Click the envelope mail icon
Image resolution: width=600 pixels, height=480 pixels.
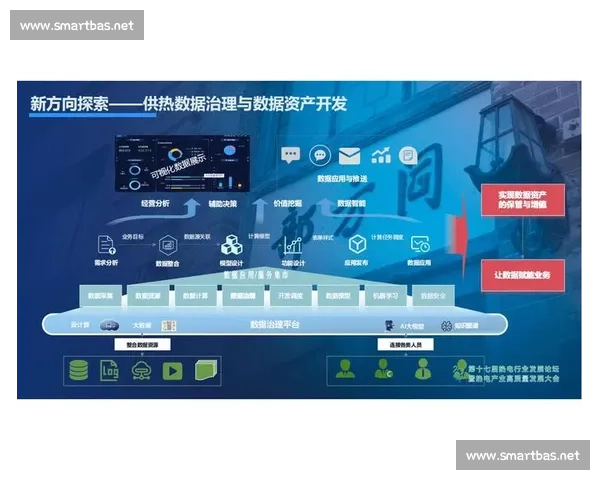click(x=349, y=156)
